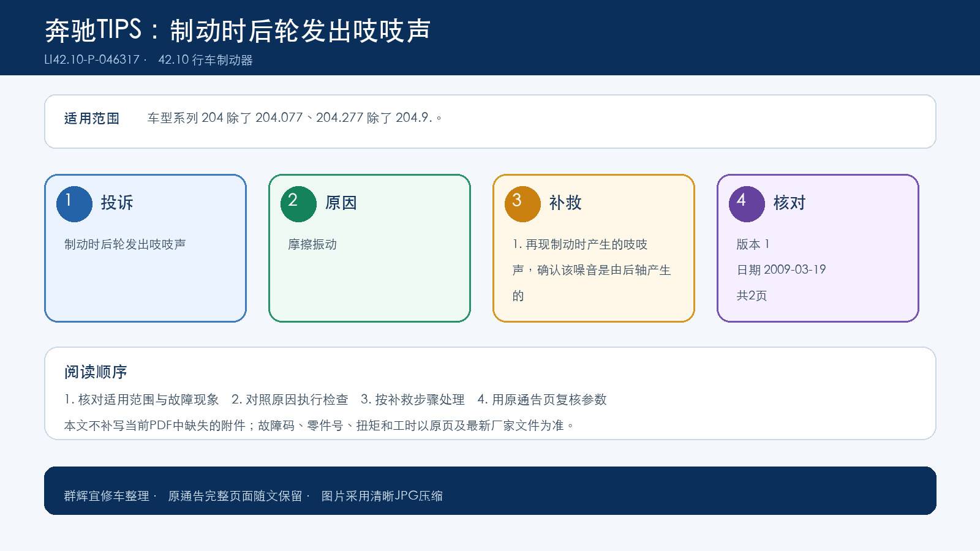Click the 投诉 card heading
This screenshot has width=980, height=551.
117,203
